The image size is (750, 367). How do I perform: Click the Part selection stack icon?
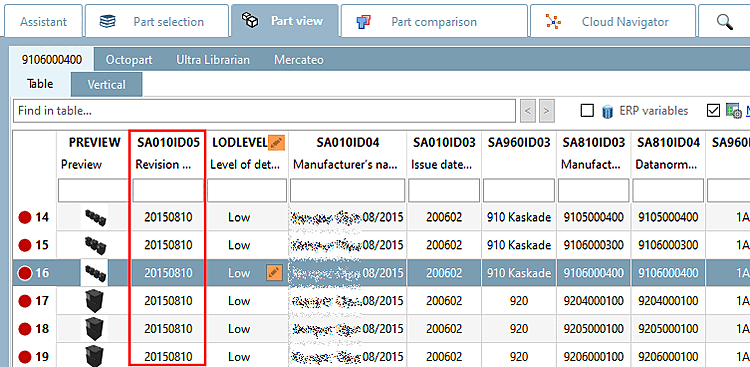pos(107,22)
